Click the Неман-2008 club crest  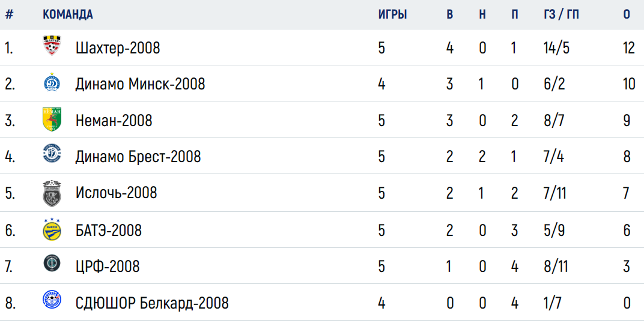(52, 119)
